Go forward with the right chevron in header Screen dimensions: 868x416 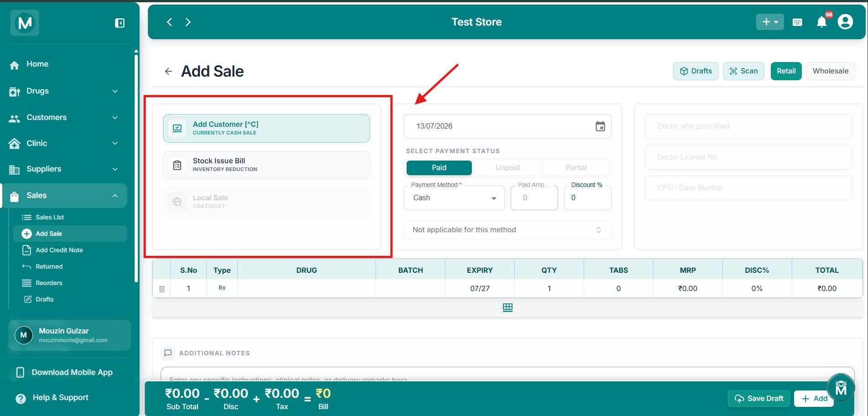(188, 22)
